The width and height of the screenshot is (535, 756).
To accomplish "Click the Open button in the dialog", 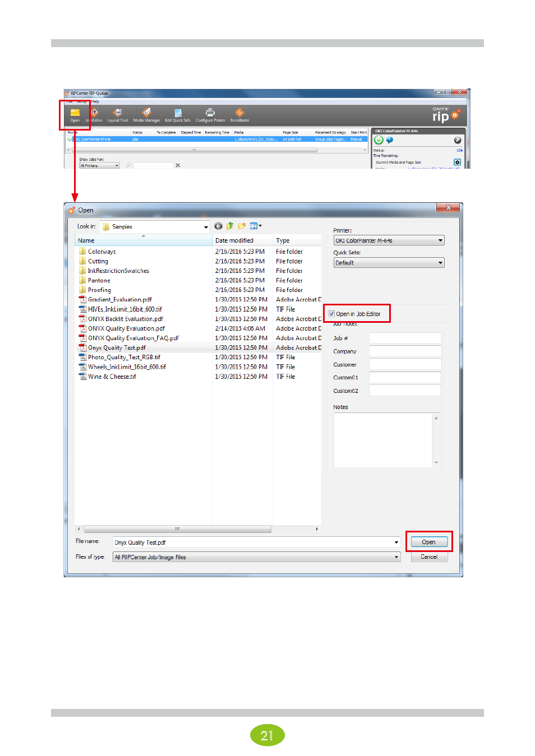I will tap(429, 542).
